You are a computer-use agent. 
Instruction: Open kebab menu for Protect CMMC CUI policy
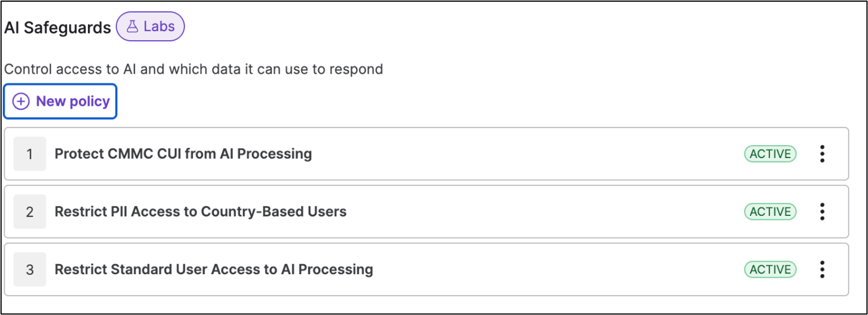coord(822,154)
